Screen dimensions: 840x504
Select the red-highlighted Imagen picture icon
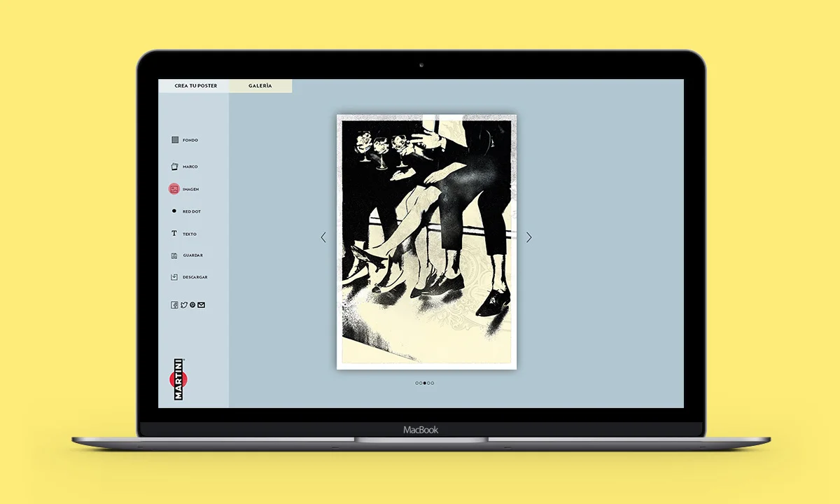(174, 189)
